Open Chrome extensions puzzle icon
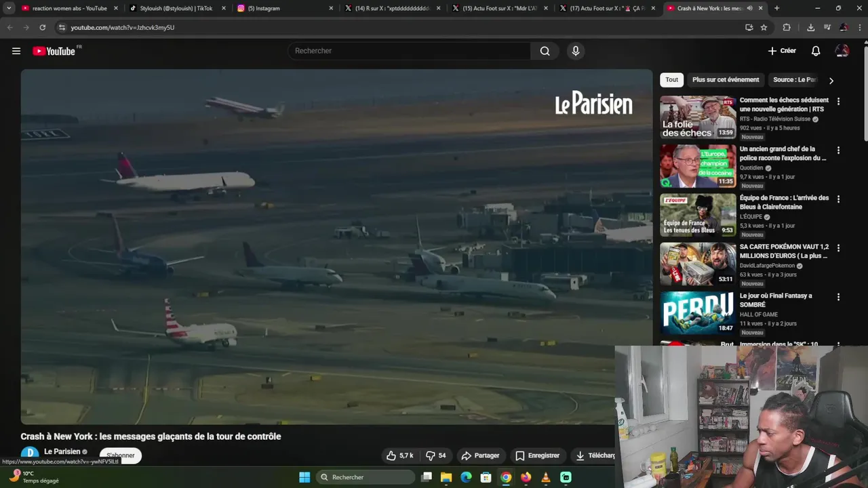The image size is (868, 488). [787, 27]
